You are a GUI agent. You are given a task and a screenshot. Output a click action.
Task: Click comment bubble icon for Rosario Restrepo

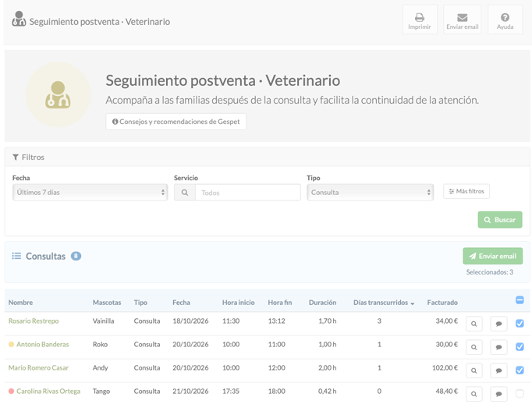(x=498, y=324)
